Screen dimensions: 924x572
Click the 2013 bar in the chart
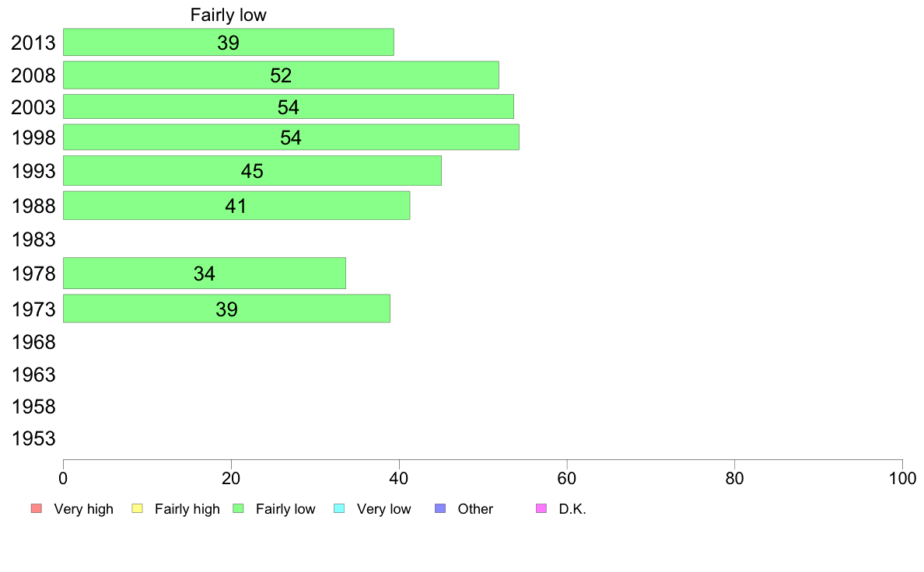tap(228, 42)
